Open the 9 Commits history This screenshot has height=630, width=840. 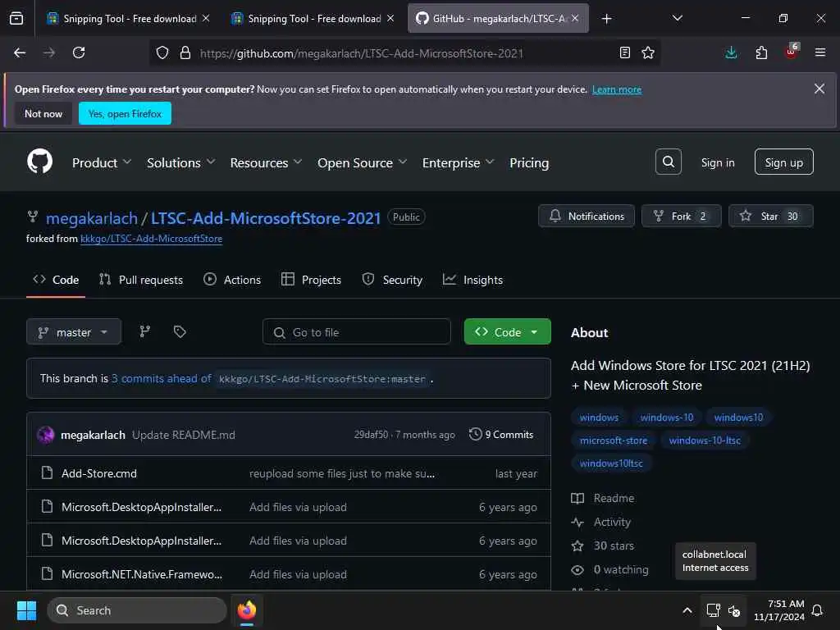click(x=501, y=435)
